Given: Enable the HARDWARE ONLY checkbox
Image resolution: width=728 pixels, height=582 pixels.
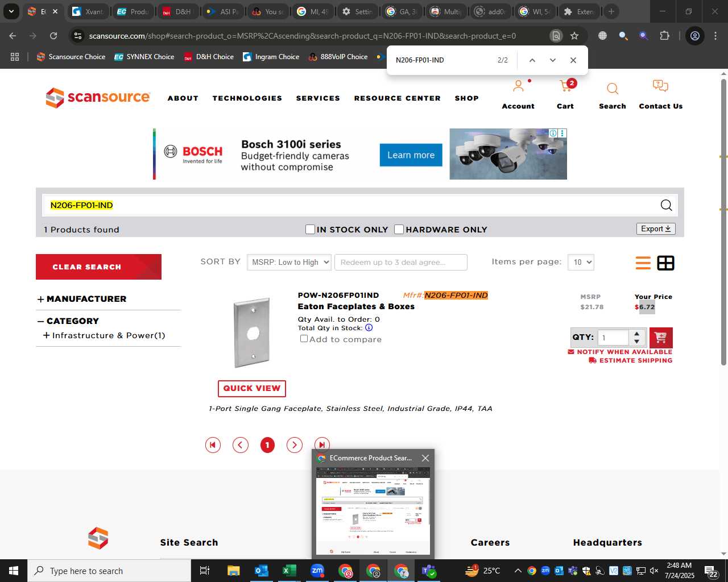Looking at the screenshot, I should 399,229.
